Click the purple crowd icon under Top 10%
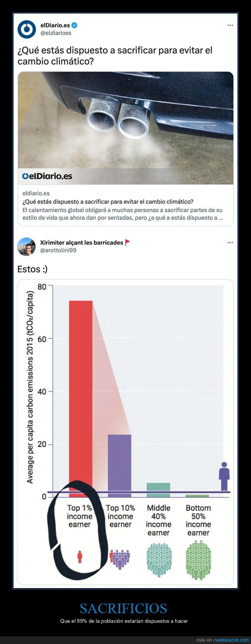251x644 pixels. coord(120,559)
